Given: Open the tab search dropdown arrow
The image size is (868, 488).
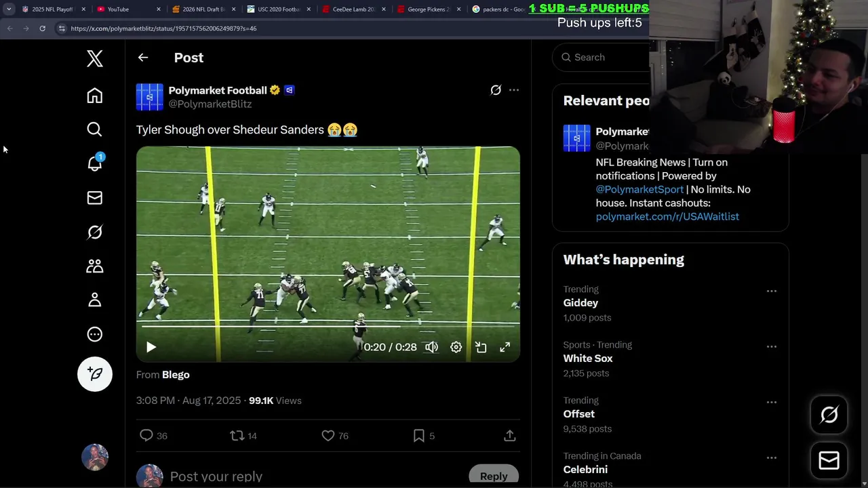Looking at the screenshot, I should [x=8, y=9].
